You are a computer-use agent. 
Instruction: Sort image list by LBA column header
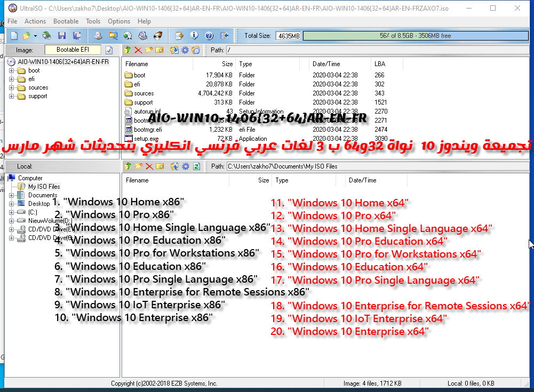(387, 64)
